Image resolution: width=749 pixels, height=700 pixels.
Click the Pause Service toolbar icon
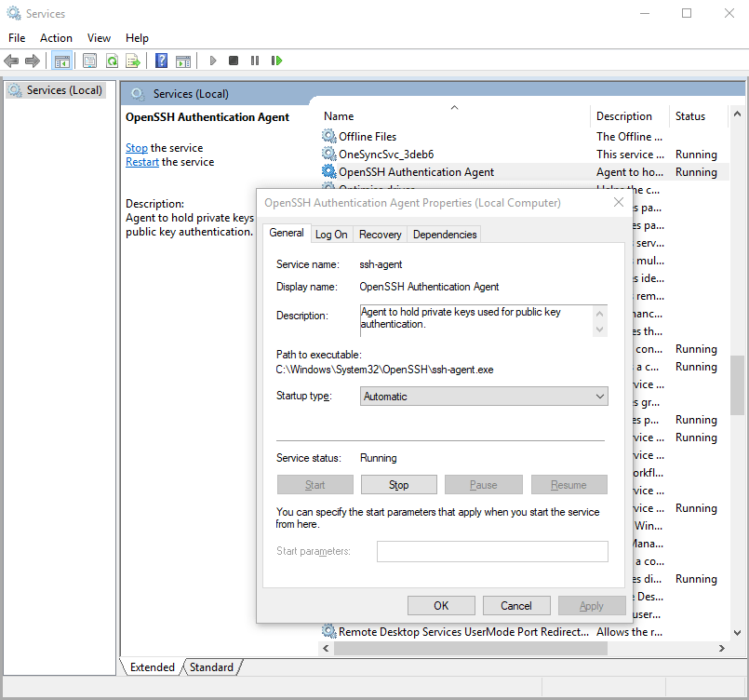(x=255, y=61)
